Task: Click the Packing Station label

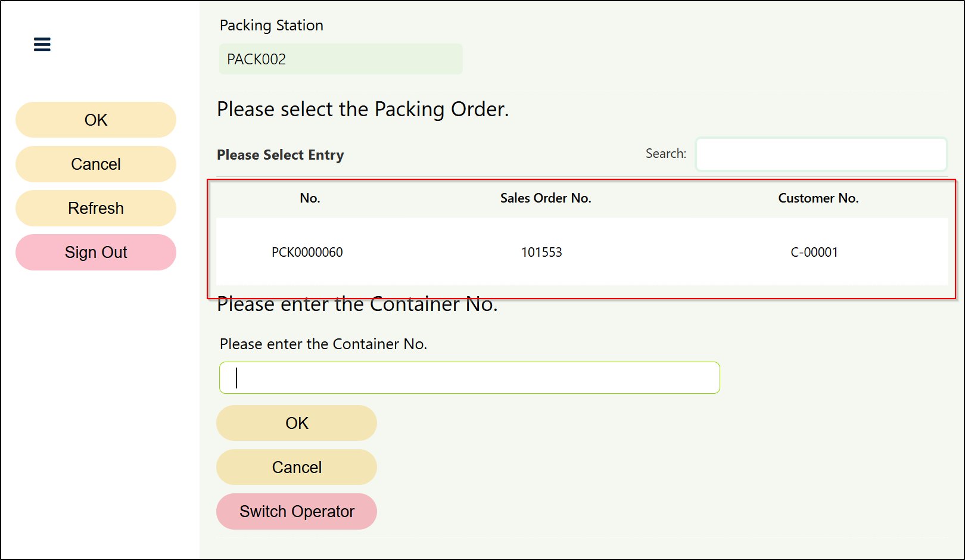Action: [271, 26]
